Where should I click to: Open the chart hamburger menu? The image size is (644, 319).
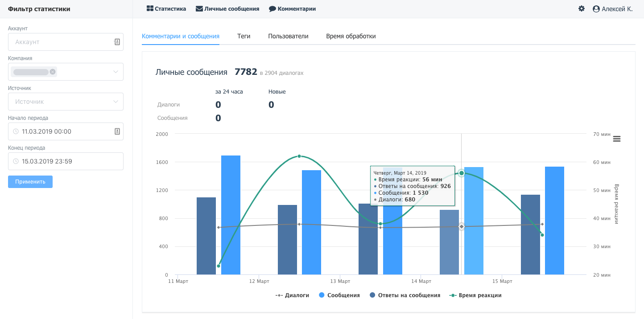(x=617, y=139)
